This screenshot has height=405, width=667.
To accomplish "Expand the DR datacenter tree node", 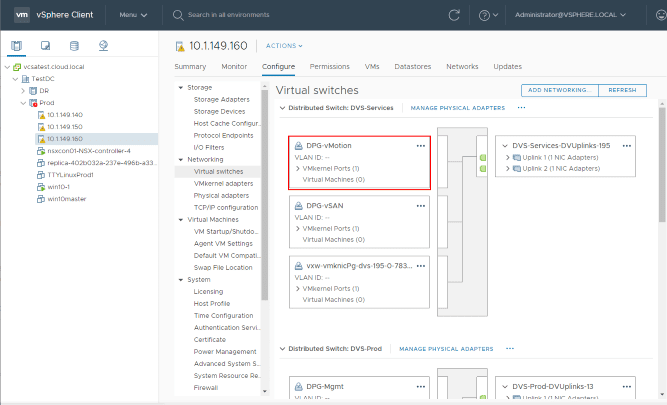I will click(x=23, y=90).
